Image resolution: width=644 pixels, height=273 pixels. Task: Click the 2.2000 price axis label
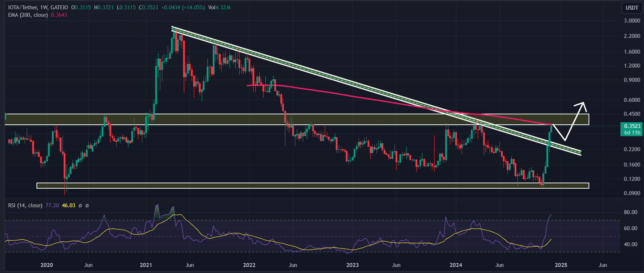pyautogui.click(x=632, y=36)
